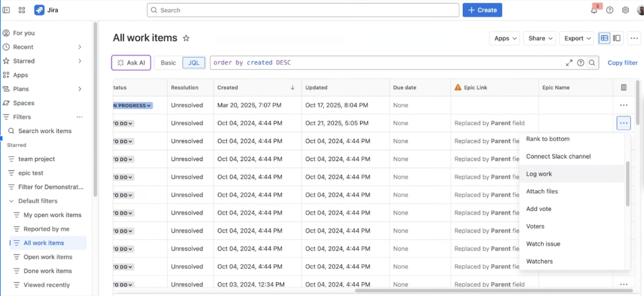Run the JQL search magnifier icon
This screenshot has width=644, height=296.
click(592, 63)
